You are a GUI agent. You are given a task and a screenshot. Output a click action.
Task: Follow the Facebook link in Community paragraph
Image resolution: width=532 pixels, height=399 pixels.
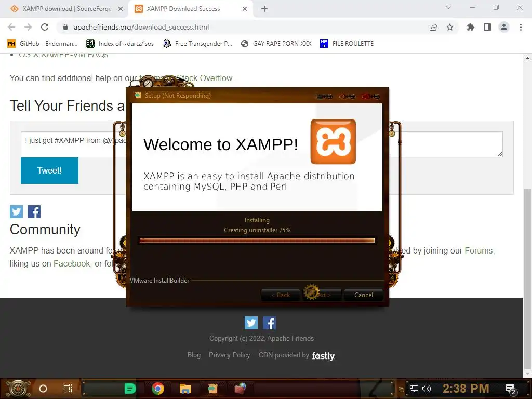(x=72, y=263)
